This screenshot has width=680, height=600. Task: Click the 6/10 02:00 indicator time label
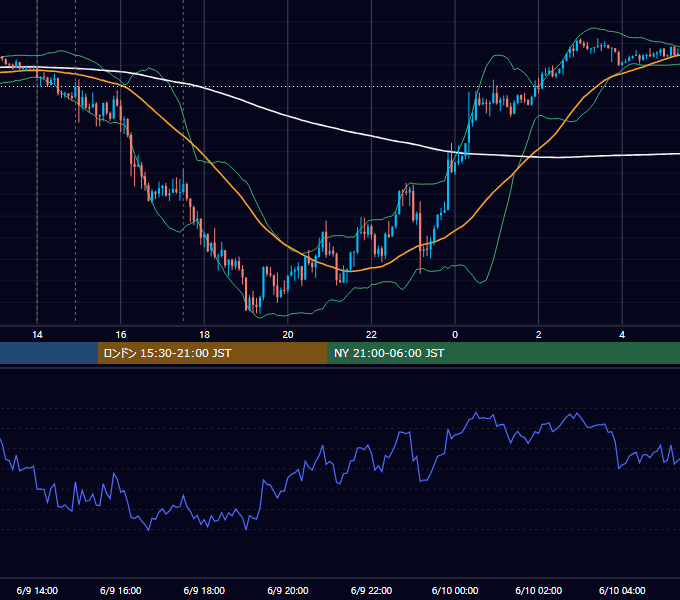pos(539,590)
